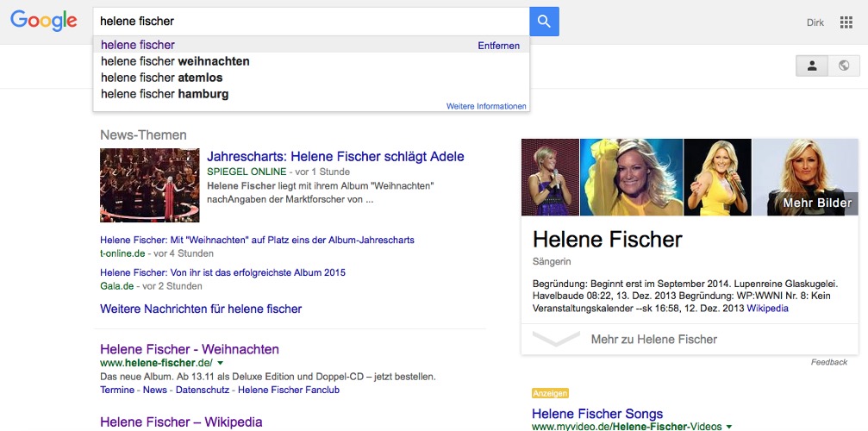Open result 'Helene Fischer – Wikipedia'
The width and height of the screenshot is (868, 431).
coord(181,422)
